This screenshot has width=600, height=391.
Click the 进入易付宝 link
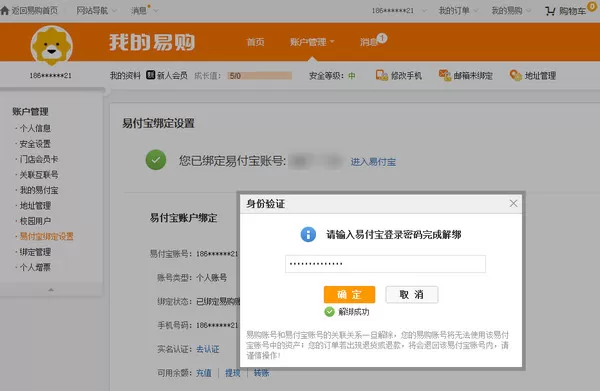[373, 162]
